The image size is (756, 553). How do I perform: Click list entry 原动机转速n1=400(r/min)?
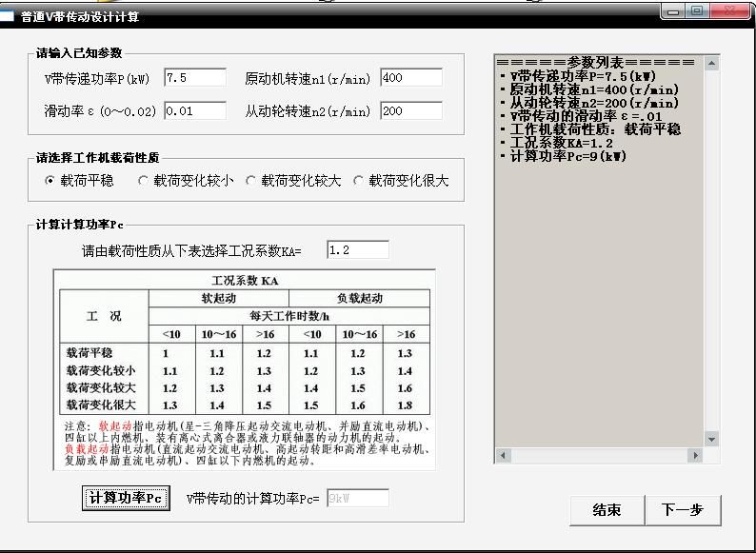click(x=589, y=89)
